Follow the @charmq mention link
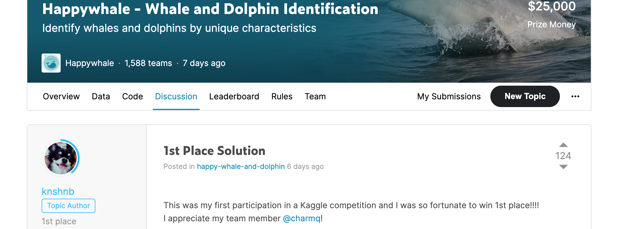The image size is (644, 229). point(302,218)
